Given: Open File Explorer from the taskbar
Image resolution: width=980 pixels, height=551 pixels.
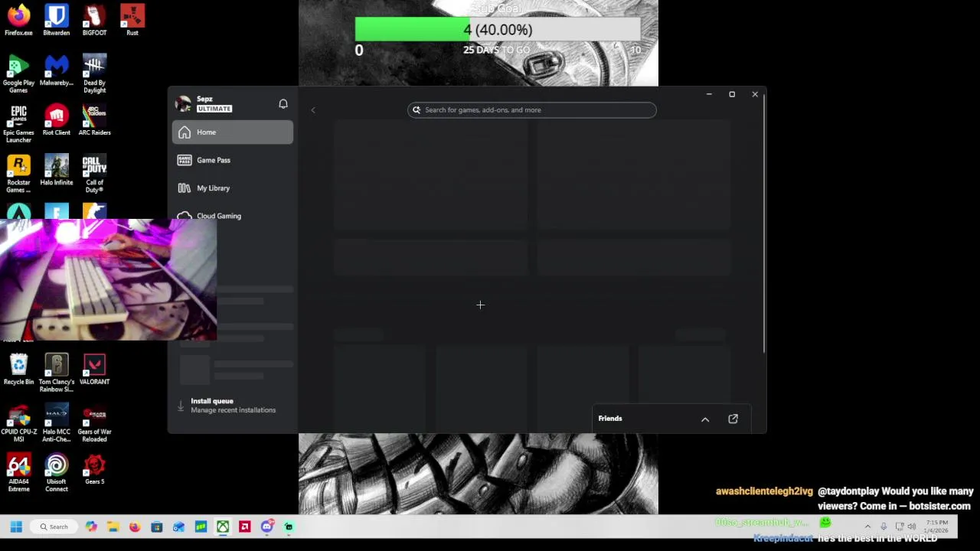Looking at the screenshot, I should coord(113,527).
